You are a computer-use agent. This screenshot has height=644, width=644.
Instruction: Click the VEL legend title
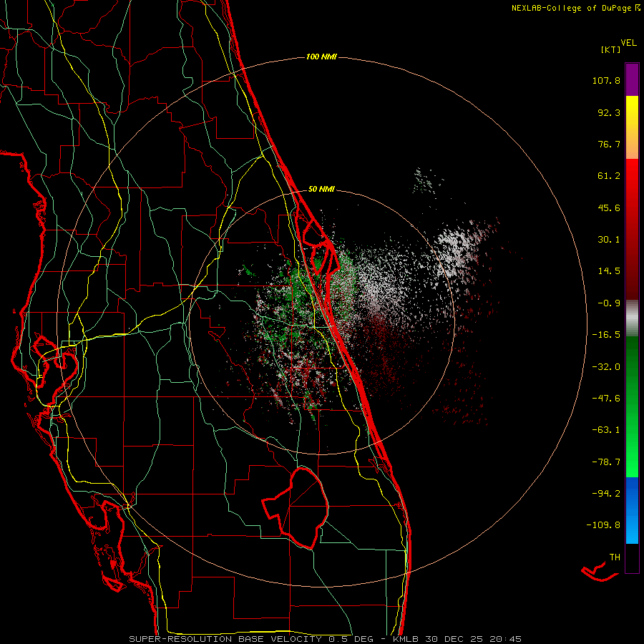tap(628, 43)
